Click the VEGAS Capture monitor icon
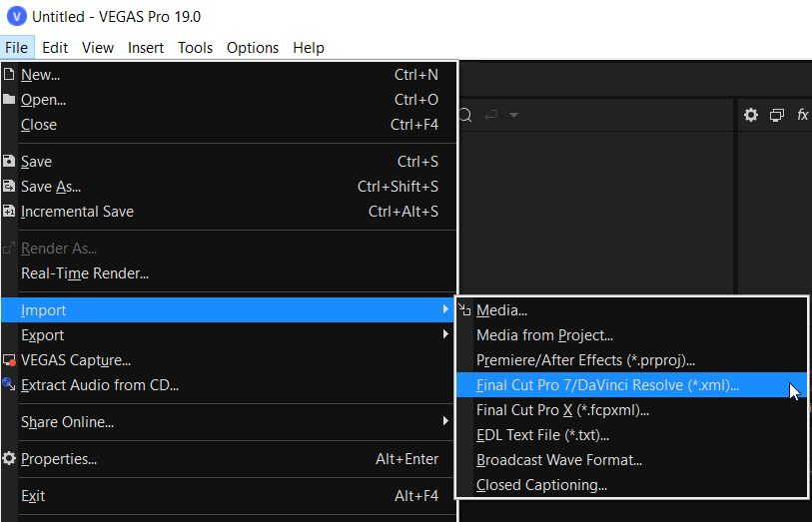 pos(9,360)
